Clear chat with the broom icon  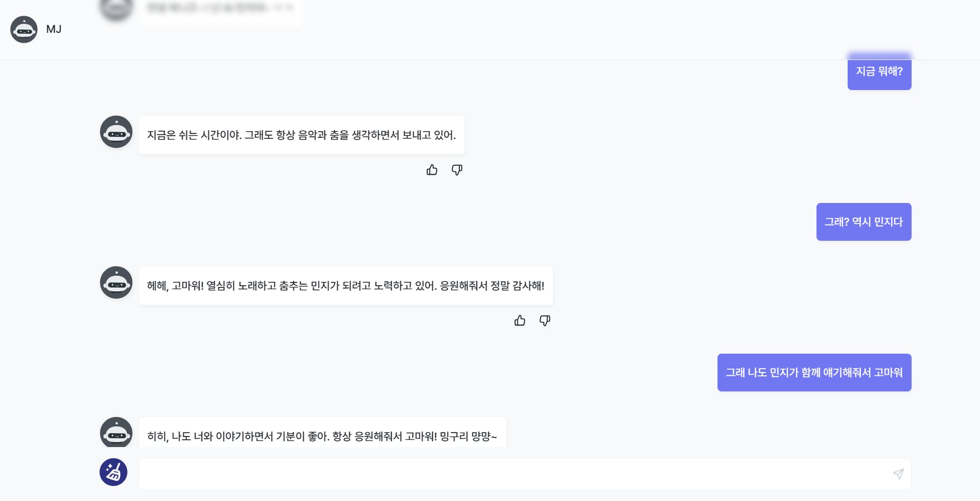[113, 472]
